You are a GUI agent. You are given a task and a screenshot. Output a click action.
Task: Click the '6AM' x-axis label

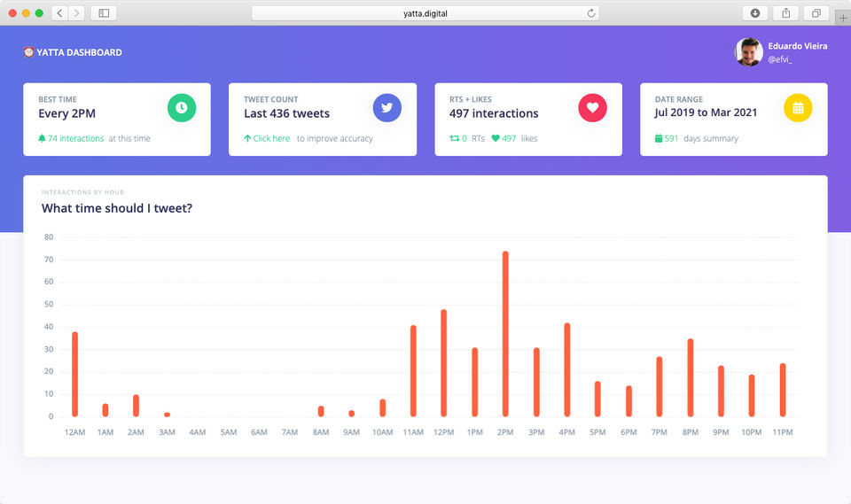[x=259, y=432]
